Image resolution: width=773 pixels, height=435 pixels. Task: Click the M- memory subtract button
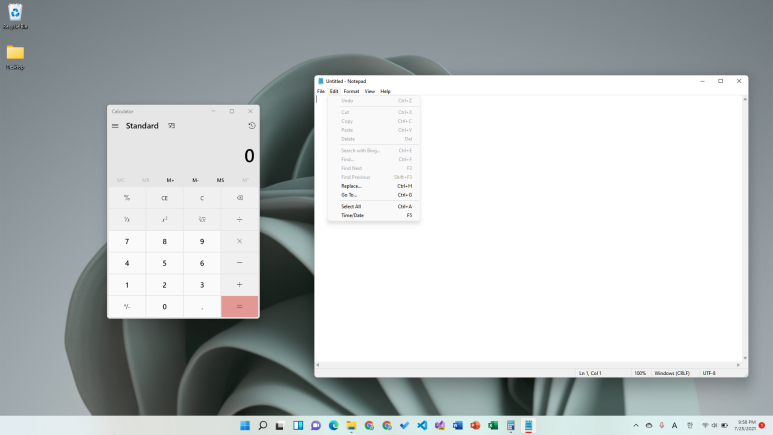click(x=195, y=180)
